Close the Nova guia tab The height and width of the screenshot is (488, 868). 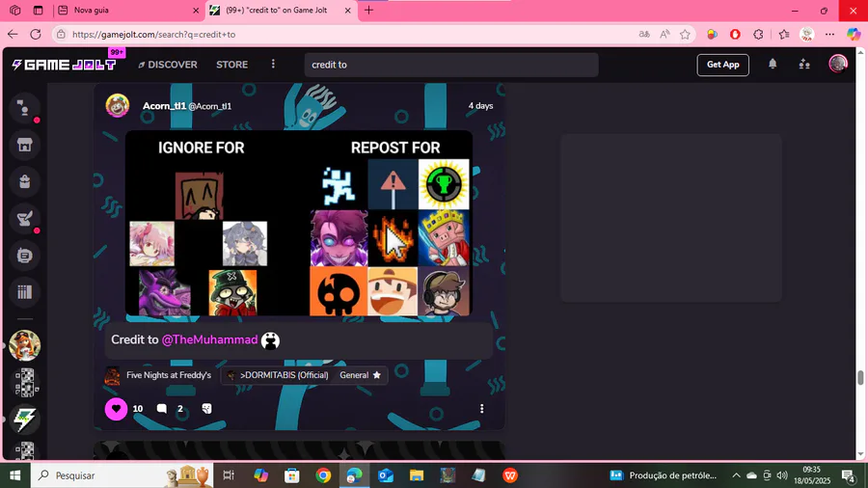pyautogui.click(x=196, y=11)
